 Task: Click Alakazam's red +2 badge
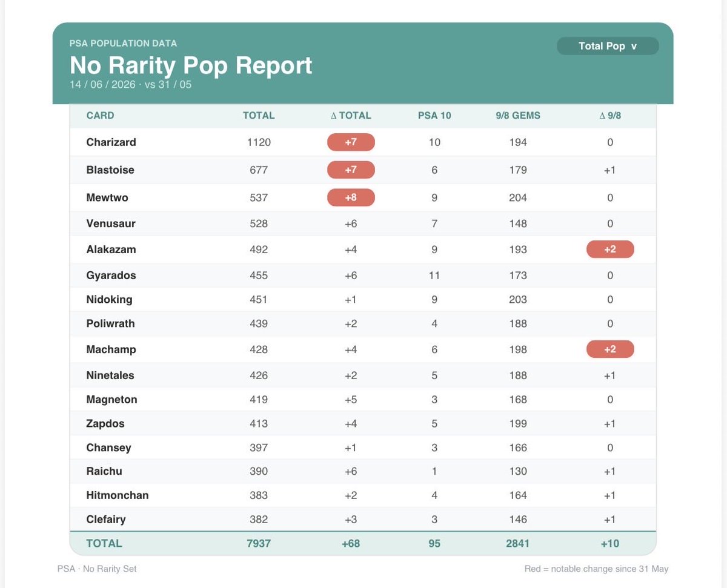click(610, 249)
